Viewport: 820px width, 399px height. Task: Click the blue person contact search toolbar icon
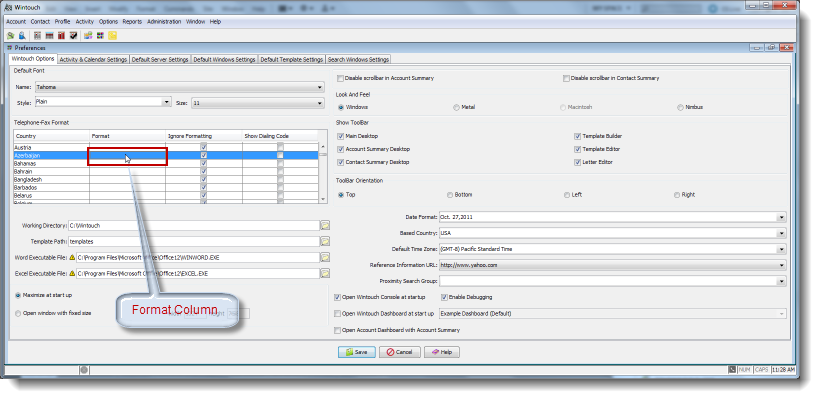pos(22,36)
